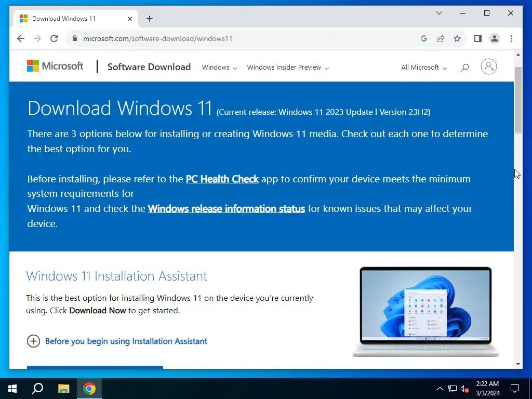Screen dimensions: 532x399
Task: Bookmark this page with the star icon
Action: coord(457,38)
